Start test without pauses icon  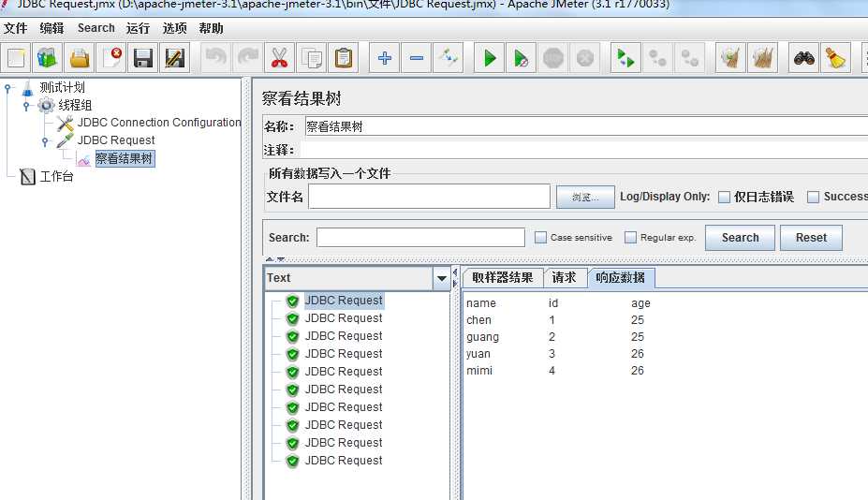pyautogui.click(x=521, y=58)
